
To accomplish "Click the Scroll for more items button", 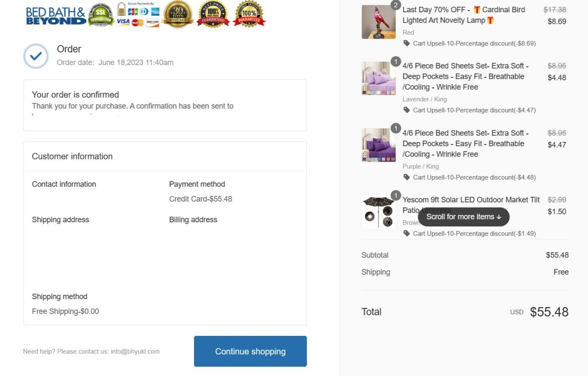I will (464, 217).
